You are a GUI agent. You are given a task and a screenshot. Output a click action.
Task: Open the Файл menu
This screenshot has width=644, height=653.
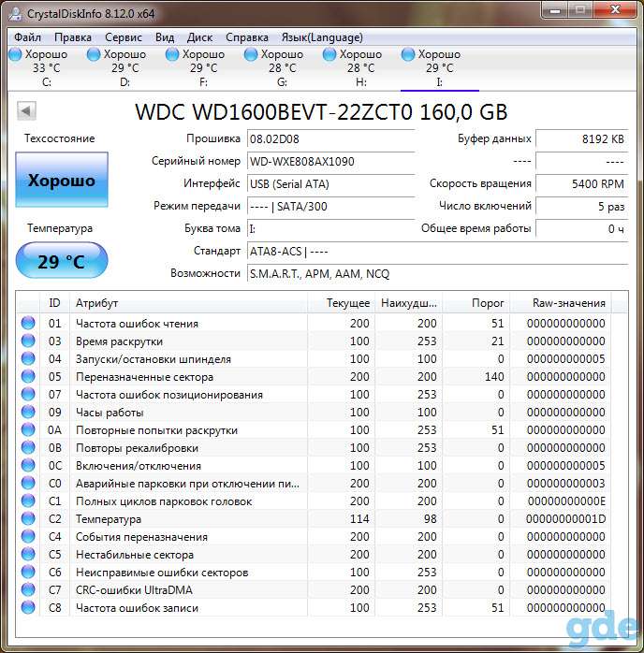tap(27, 37)
